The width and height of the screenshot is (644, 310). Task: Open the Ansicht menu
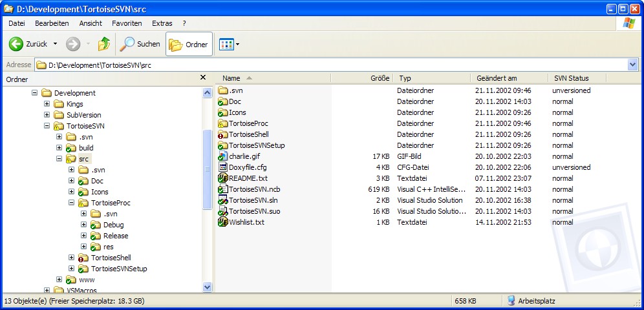tap(91, 23)
